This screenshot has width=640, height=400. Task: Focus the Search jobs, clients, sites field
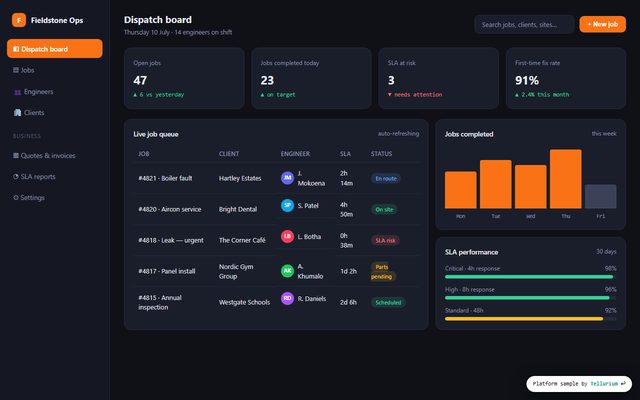pyautogui.click(x=524, y=24)
